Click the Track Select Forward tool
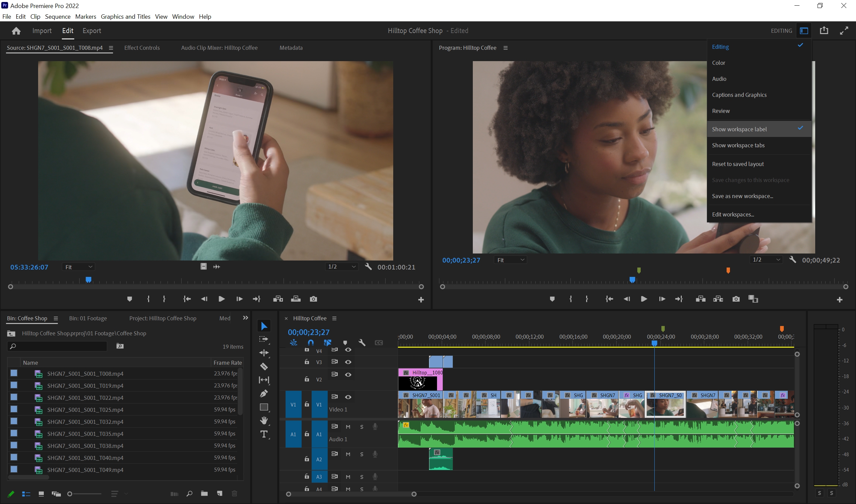This screenshot has width=856, height=504. click(264, 339)
